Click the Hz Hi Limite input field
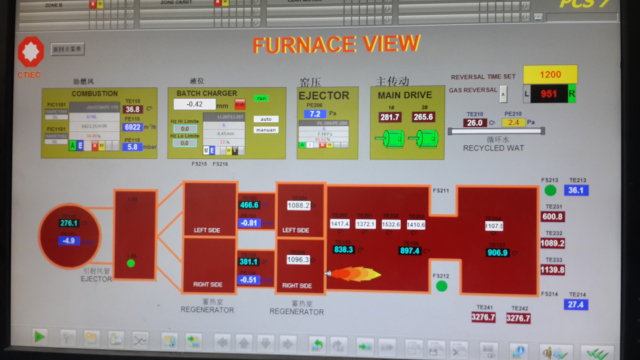The width and height of the screenshot is (640, 360). 184,129
